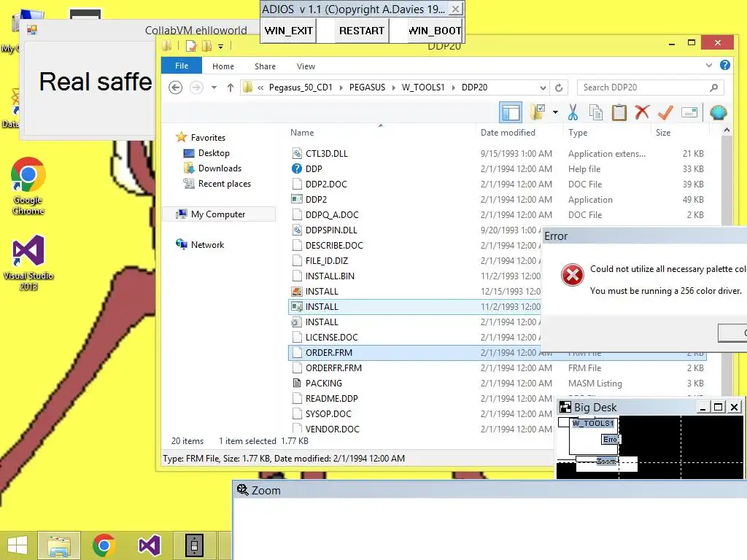Click the Search DDP20 input field
The height and width of the screenshot is (560, 747).
click(650, 87)
